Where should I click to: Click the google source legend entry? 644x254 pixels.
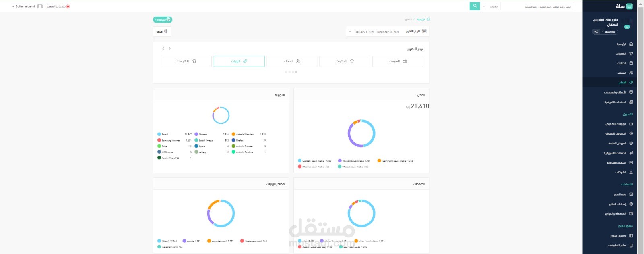192,241
